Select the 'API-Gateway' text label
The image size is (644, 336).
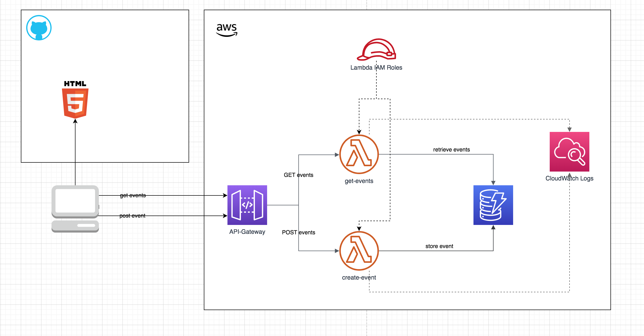coord(247,232)
